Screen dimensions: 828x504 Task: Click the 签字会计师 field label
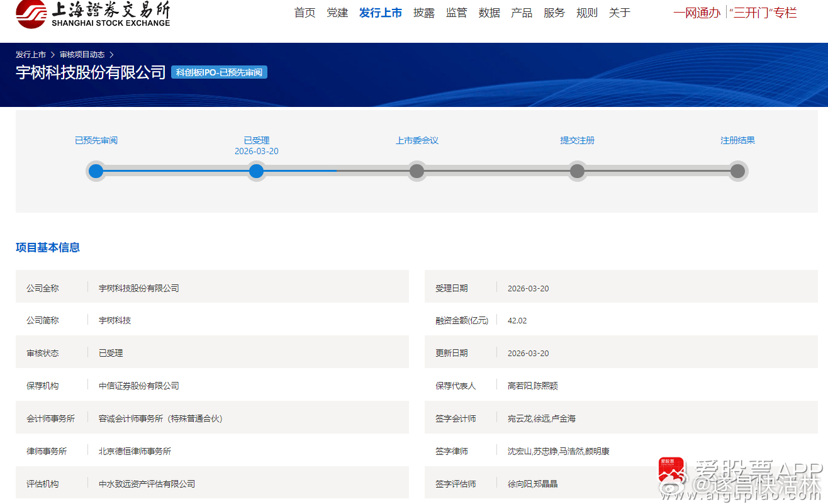coord(456,418)
